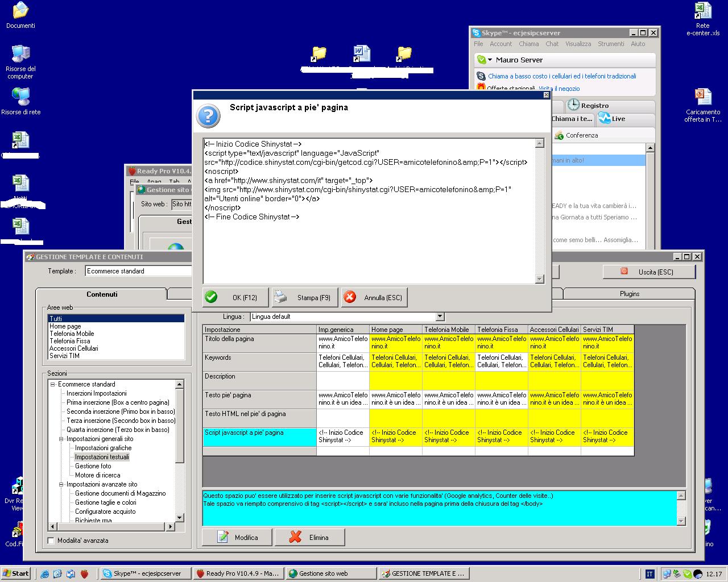
Task: Click the Windows Start button
Action: [x=15, y=573]
